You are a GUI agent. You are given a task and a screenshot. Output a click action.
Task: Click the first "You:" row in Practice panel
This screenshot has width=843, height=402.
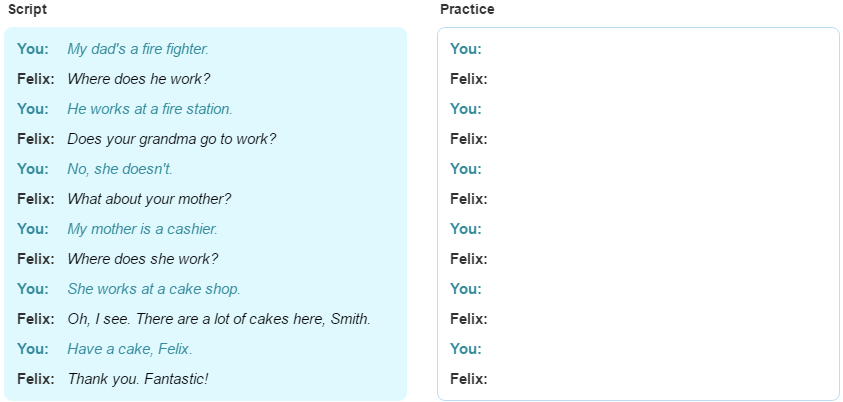pyautogui.click(x=638, y=49)
